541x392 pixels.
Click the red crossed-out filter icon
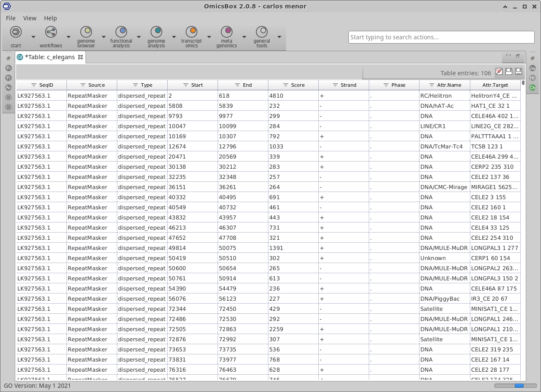[x=499, y=72]
